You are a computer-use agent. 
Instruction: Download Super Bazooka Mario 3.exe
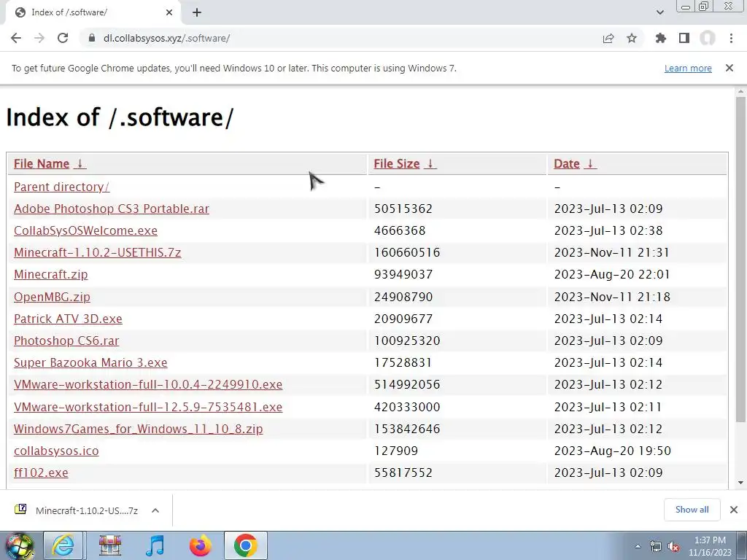[x=90, y=362]
